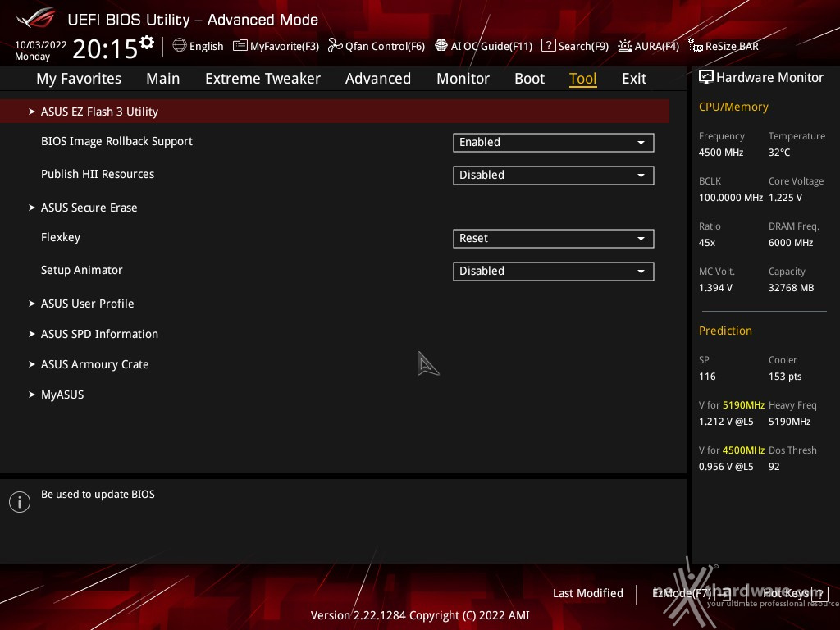Click the Version 2.22.1284 copyright text

click(420, 615)
